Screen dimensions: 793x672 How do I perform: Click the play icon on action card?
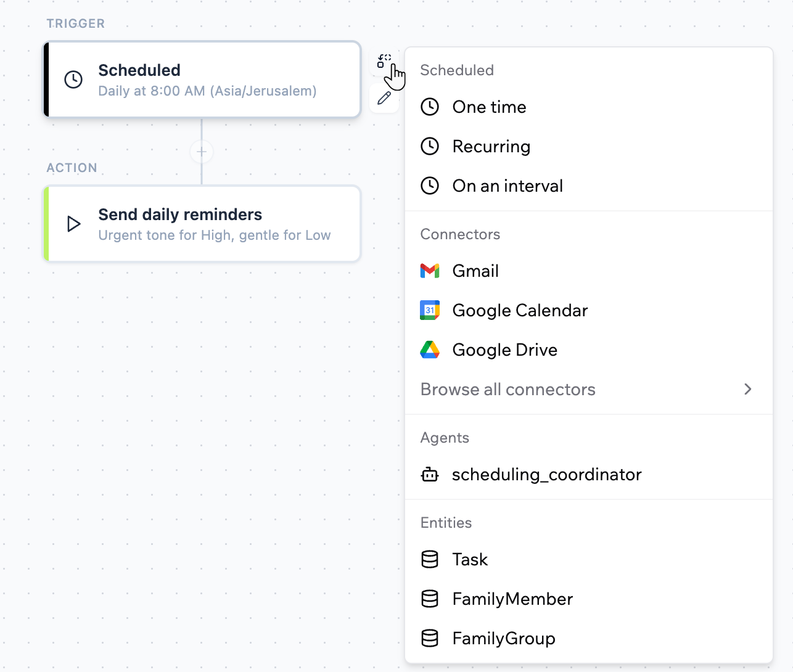pyautogui.click(x=73, y=224)
